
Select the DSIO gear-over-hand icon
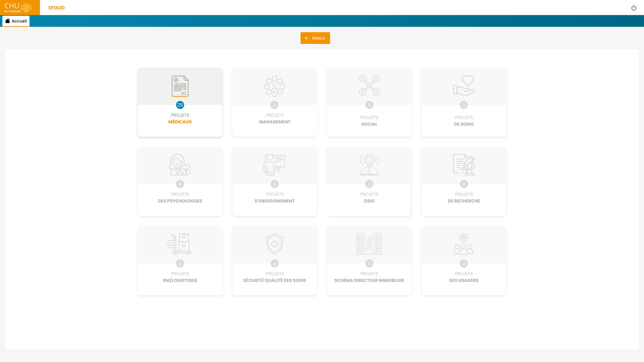click(x=369, y=165)
